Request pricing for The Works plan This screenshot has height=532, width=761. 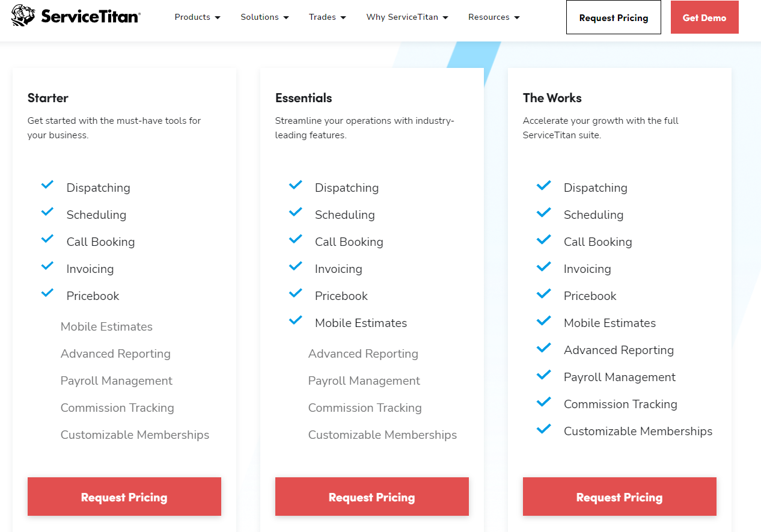pos(619,497)
